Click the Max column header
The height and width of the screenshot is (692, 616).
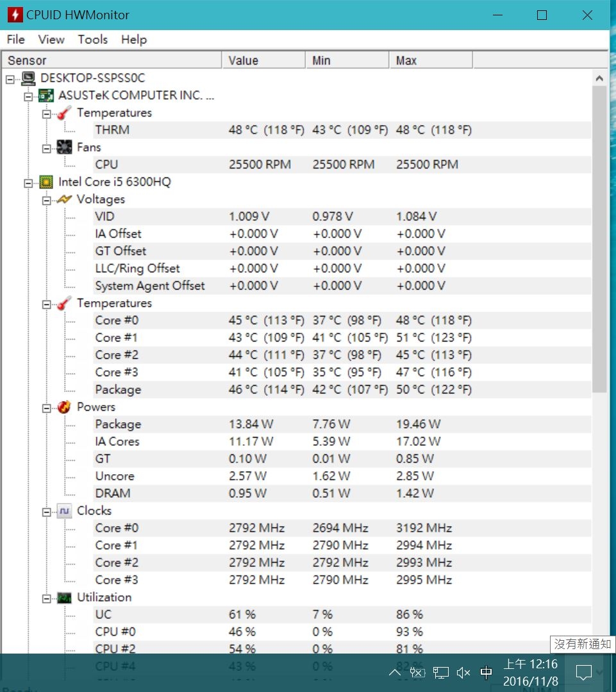[x=431, y=60]
